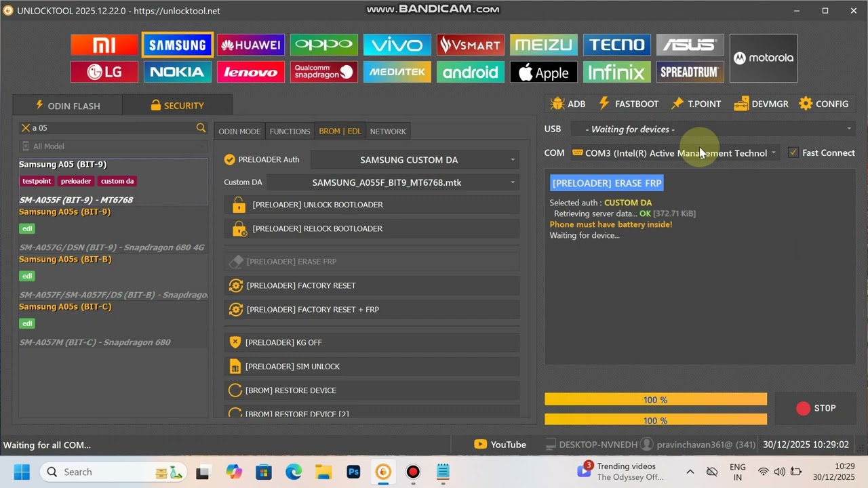The width and height of the screenshot is (868, 488).
Task: Open the Qualcomm Snapdragon tile
Action: tap(324, 72)
